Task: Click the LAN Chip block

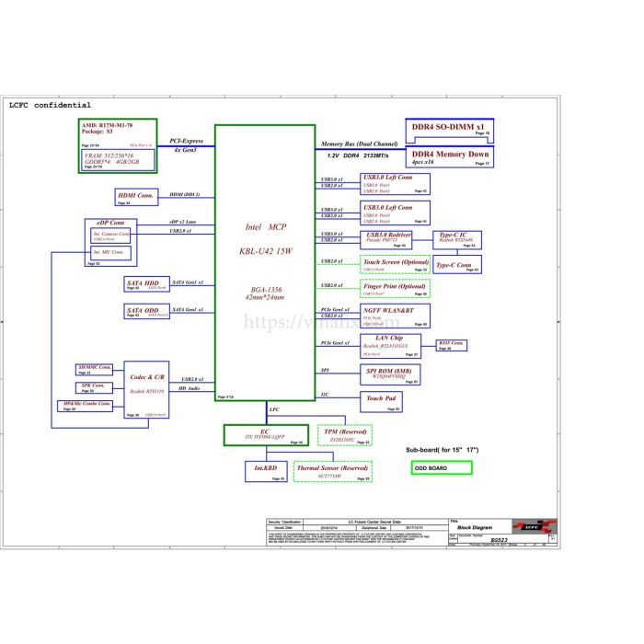Action: (391, 346)
